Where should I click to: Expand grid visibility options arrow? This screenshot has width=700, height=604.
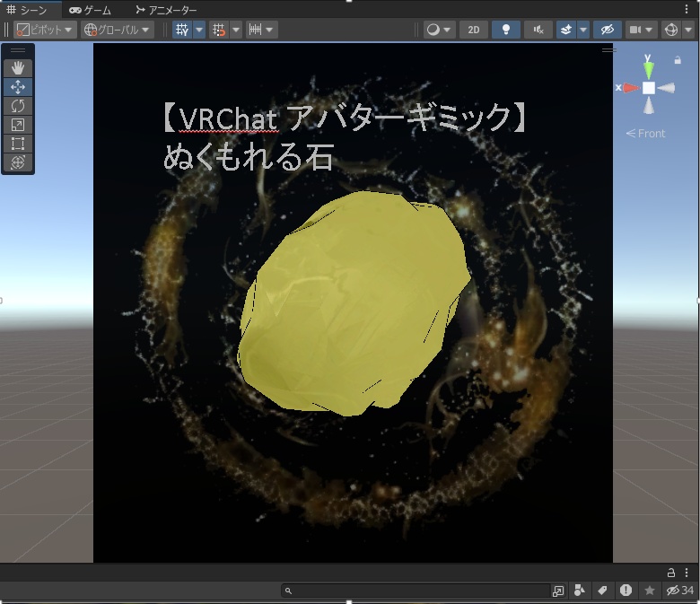tap(199, 30)
